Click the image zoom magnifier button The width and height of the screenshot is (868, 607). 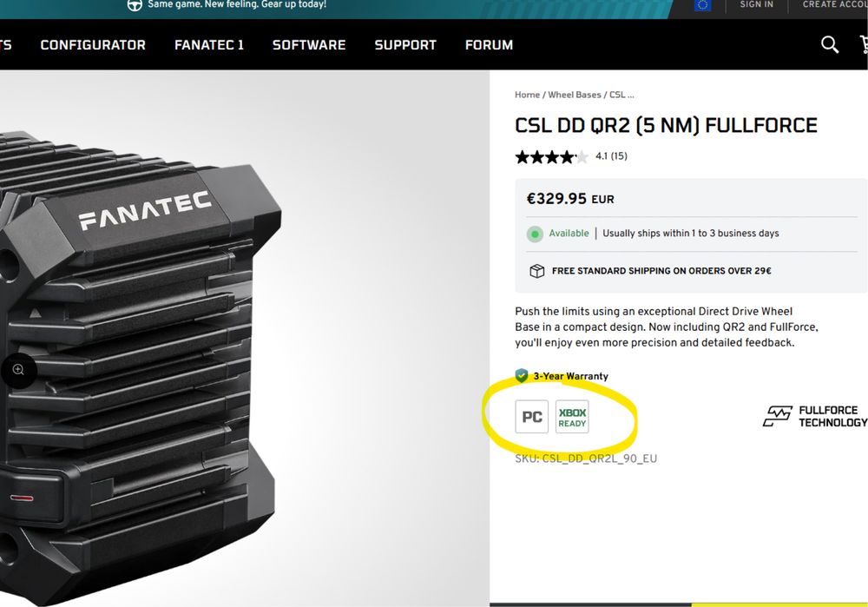tap(18, 370)
